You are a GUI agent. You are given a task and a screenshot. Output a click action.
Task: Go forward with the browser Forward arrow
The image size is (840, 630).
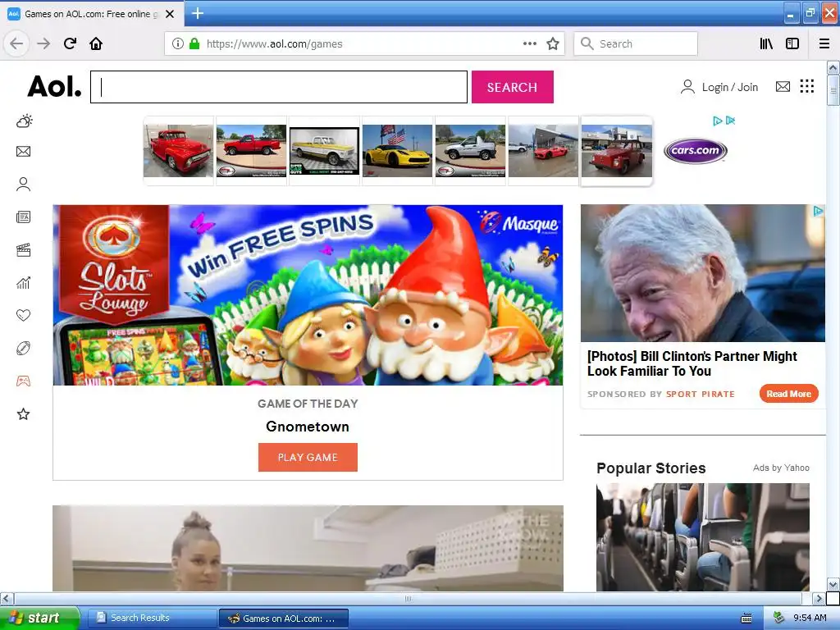pyautogui.click(x=43, y=43)
